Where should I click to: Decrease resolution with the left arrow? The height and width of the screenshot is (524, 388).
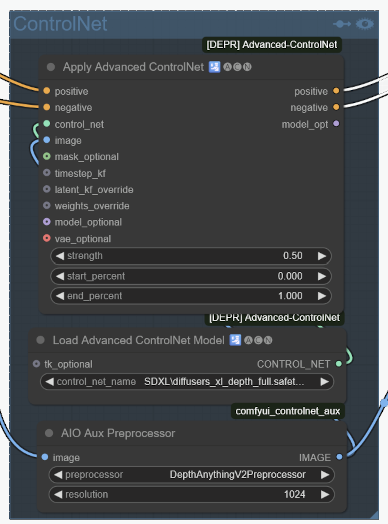pos(58,494)
